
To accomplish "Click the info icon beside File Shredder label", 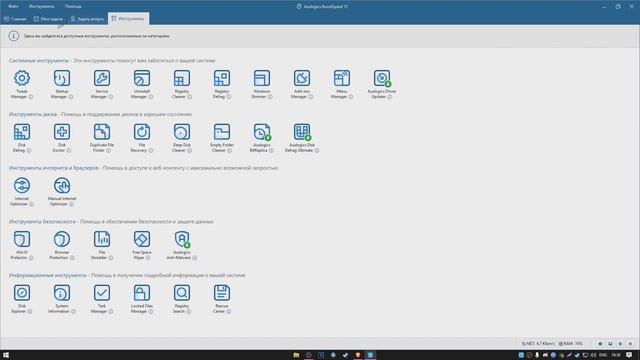I will [111, 258].
